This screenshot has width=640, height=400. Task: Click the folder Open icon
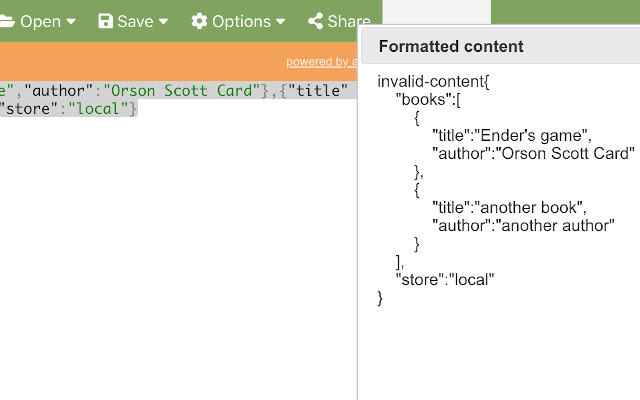point(7,21)
